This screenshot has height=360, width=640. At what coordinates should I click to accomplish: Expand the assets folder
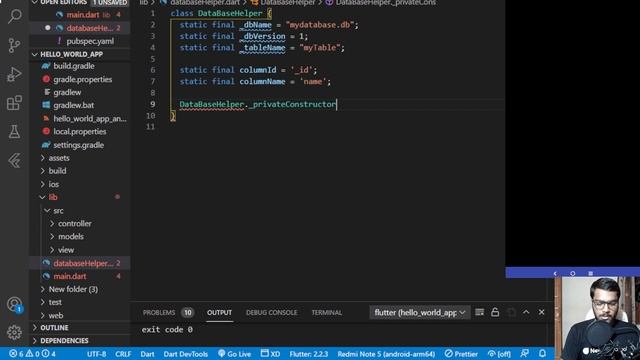pyautogui.click(x=59, y=158)
